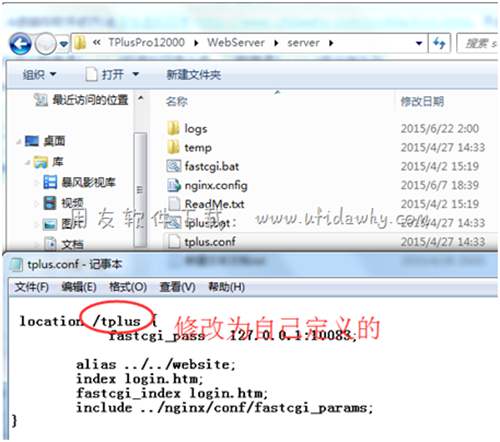
Task: Select the fastcgi.bat file icon
Action: 174,166
